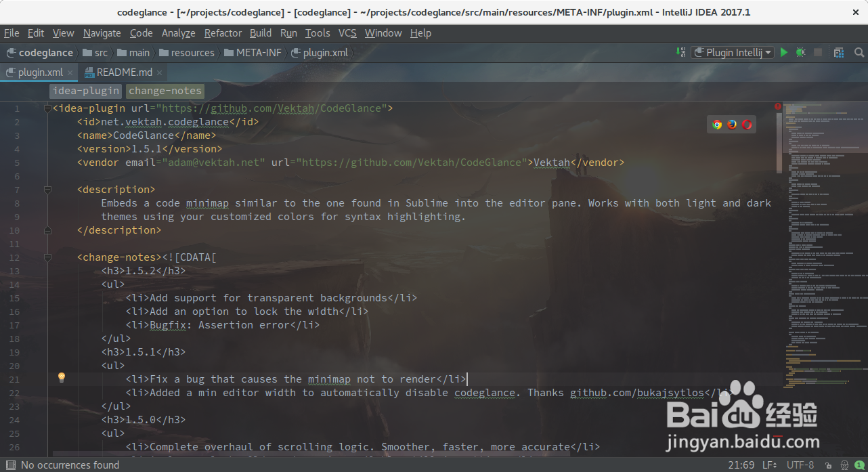This screenshot has height=472, width=868.
Task: Click 'No occurrences found' status message
Action: pyautogui.click(x=70, y=465)
